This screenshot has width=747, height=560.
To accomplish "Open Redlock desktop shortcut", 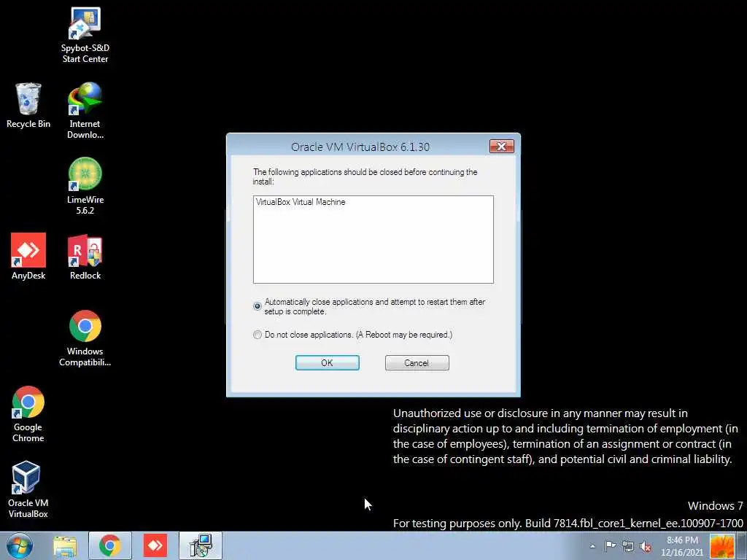I will pyautogui.click(x=85, y=256).
